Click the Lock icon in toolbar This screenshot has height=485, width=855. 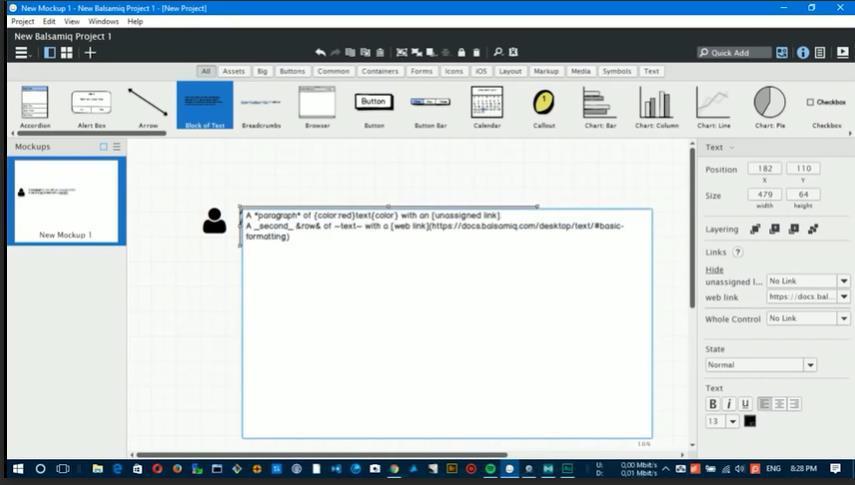[461, 52]
